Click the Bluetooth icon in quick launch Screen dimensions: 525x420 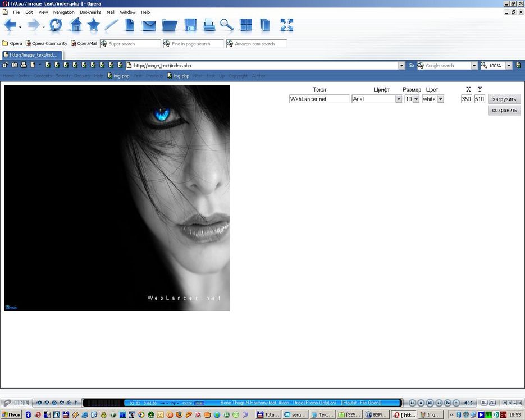28,414
